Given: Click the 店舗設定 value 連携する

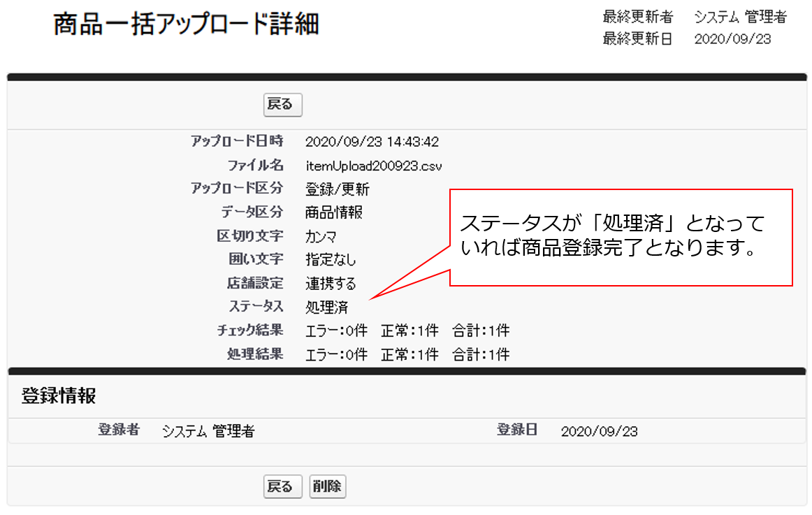Looking at the screenshot, I should pos(331,284).
